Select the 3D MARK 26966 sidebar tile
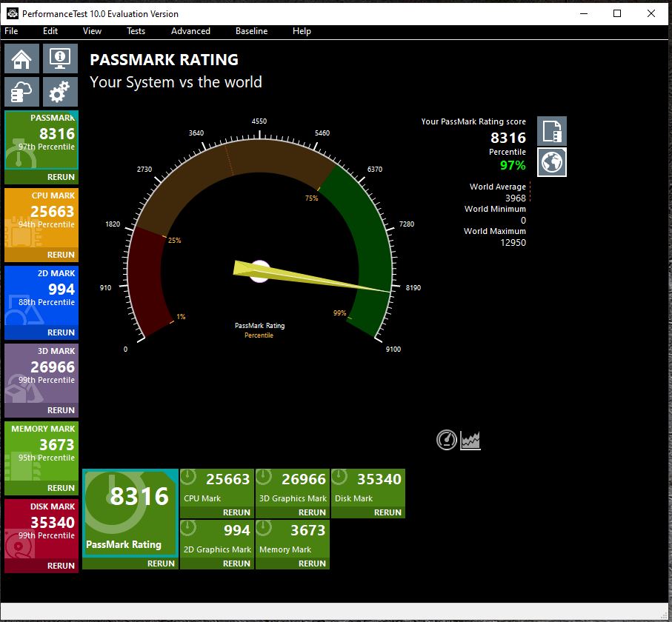This screenshot has width=672, height=622. (41, 373)
